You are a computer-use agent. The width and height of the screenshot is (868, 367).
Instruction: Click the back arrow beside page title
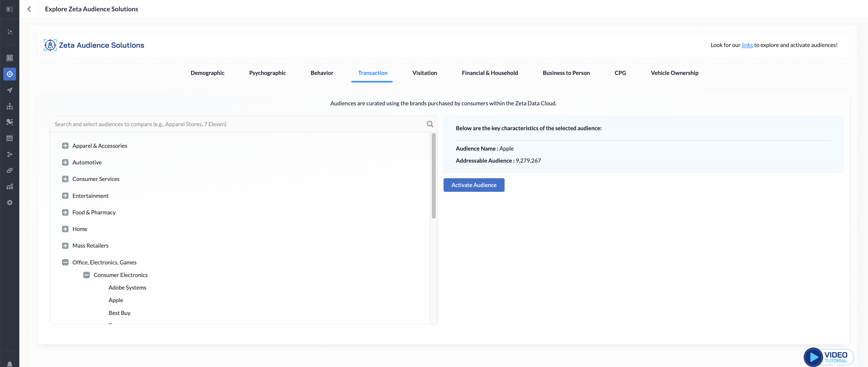29,9
